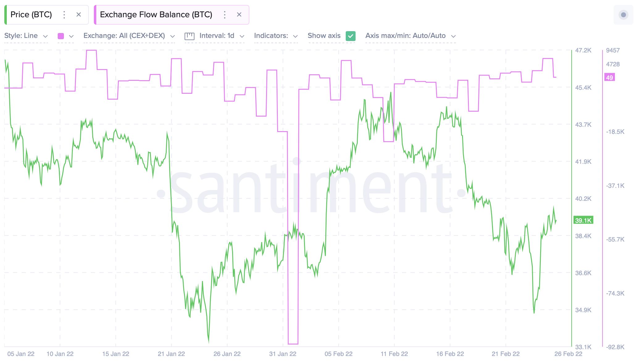Screen dimensions: 634x364
Task: Expand the Indicators dropdown
Action: tap(275, 36)
